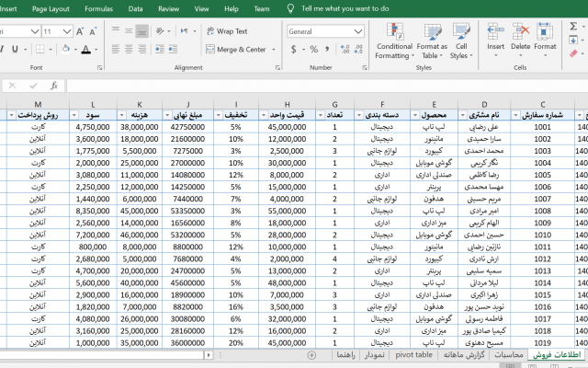The height and width of the screenshot is (368, 588).
Task: Apply fill color with paint bucket
Action: [66, 49]
